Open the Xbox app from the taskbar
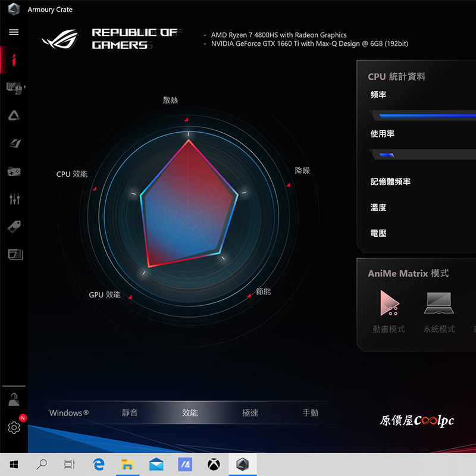 tap(214, 464)
